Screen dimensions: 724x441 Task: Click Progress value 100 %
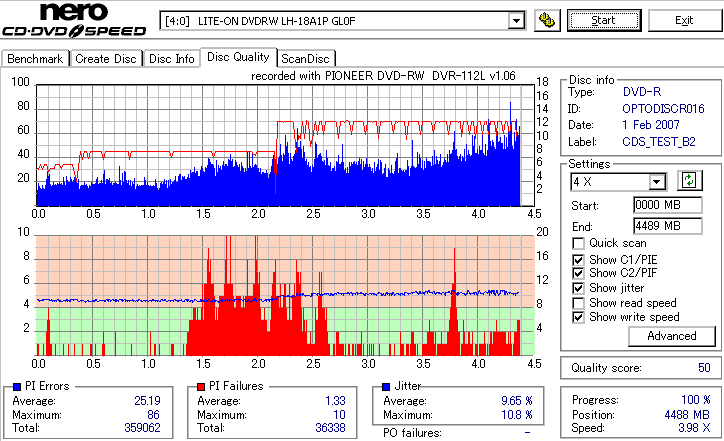click(696, 400)
